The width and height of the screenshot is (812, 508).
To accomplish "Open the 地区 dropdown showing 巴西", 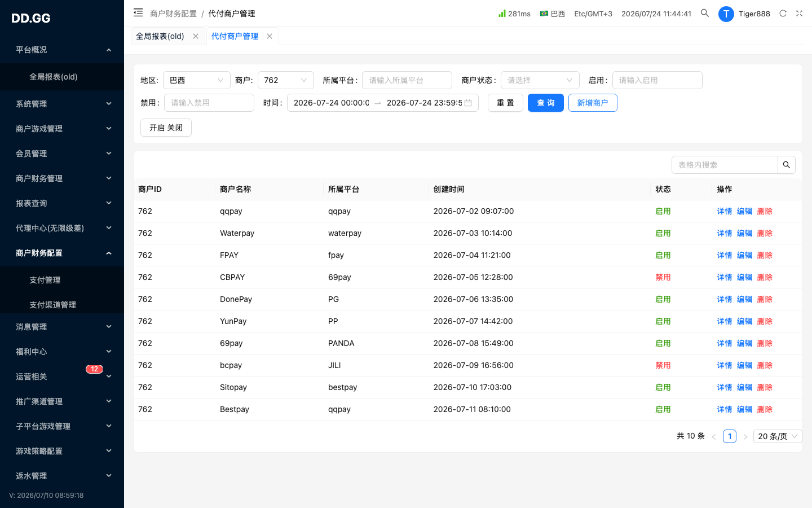I will (197, 80).
